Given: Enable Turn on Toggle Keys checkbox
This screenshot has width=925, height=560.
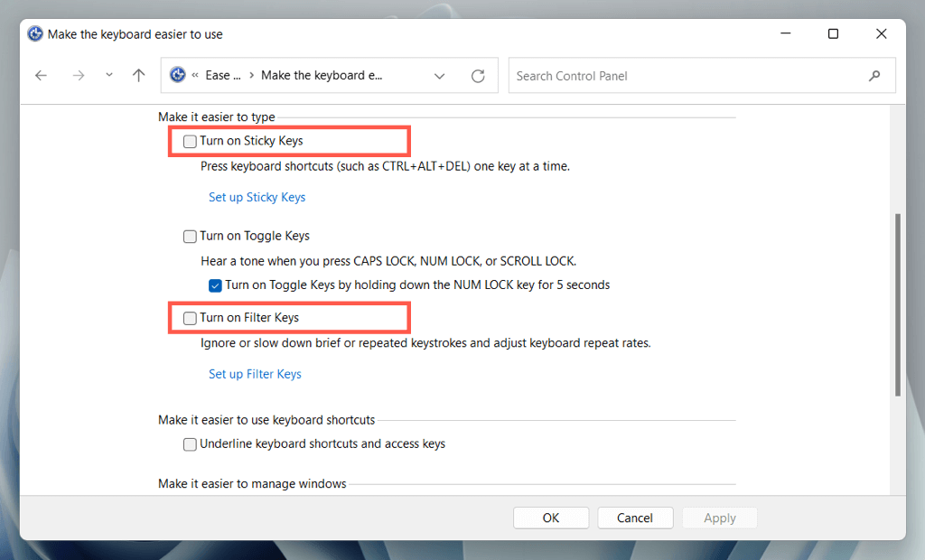Looking at the screenshot, I should pos(190,236).
